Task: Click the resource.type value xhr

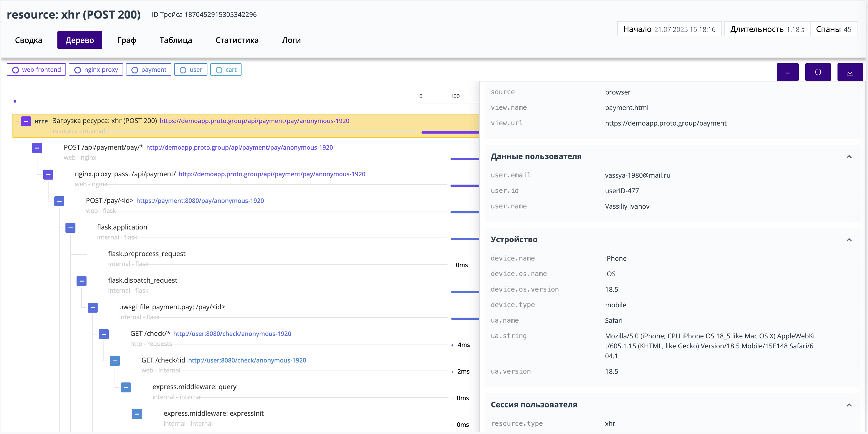Action: coord(610,423)
